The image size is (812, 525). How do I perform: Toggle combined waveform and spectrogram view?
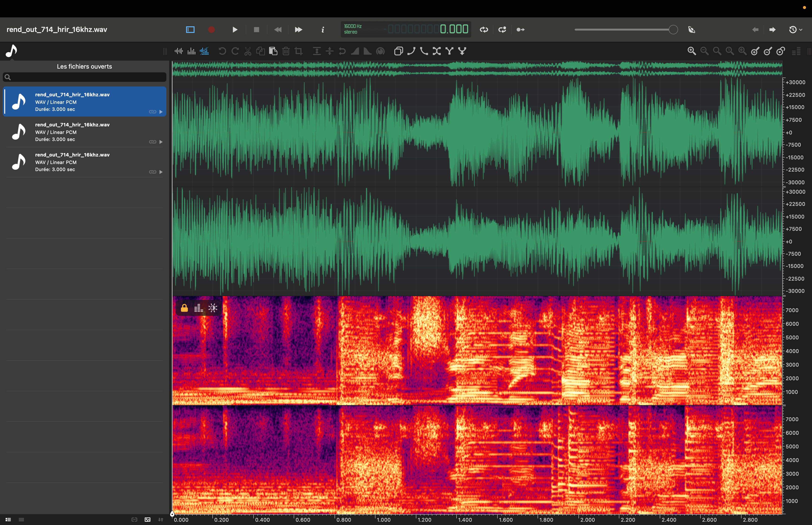(x=204, y=51)
